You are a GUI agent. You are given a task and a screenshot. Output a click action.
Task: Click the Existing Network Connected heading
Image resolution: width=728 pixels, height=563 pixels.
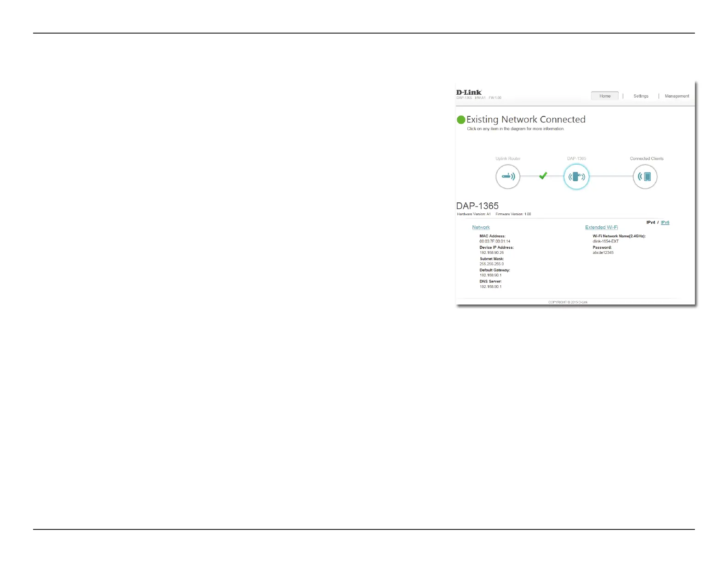526,120
